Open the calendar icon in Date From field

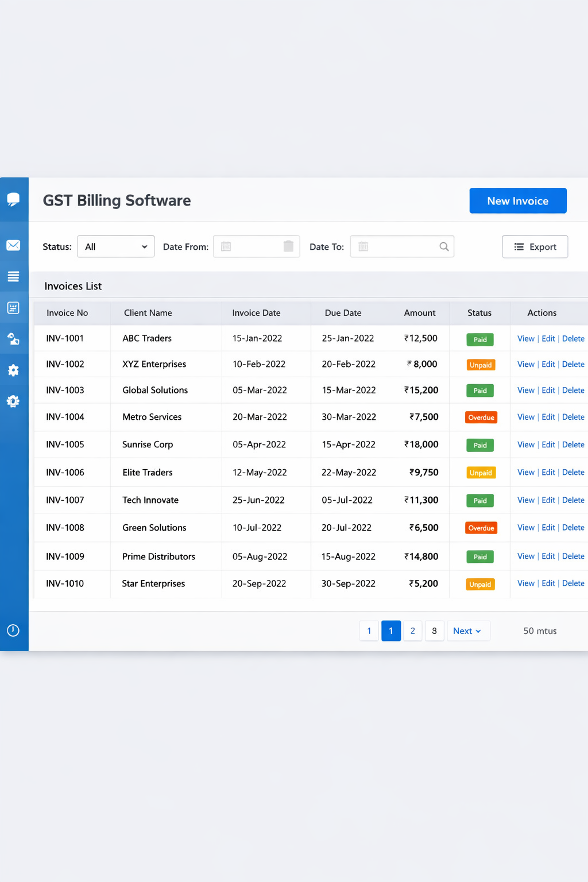tap(226, 246)
